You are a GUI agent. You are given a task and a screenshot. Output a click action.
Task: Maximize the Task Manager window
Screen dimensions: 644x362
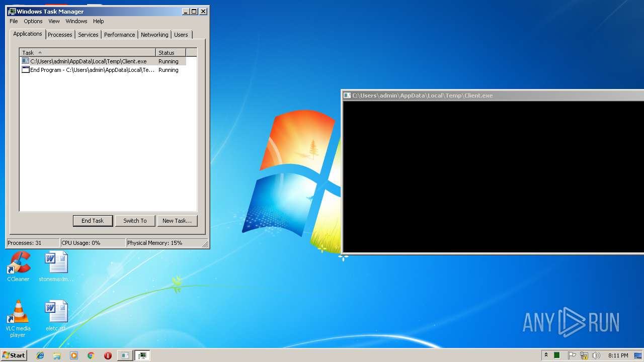coord(194,11)
